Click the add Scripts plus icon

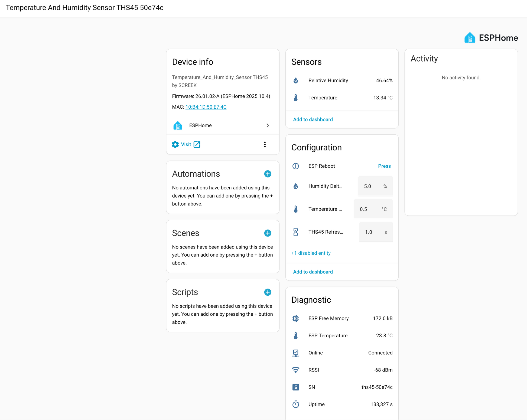tap(268, 292)
